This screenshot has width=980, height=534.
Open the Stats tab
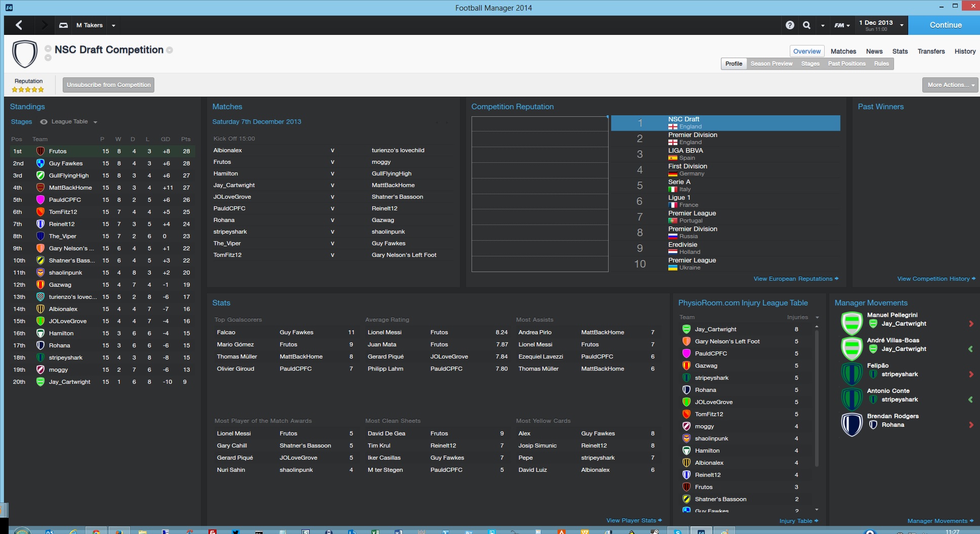[900, 52]
